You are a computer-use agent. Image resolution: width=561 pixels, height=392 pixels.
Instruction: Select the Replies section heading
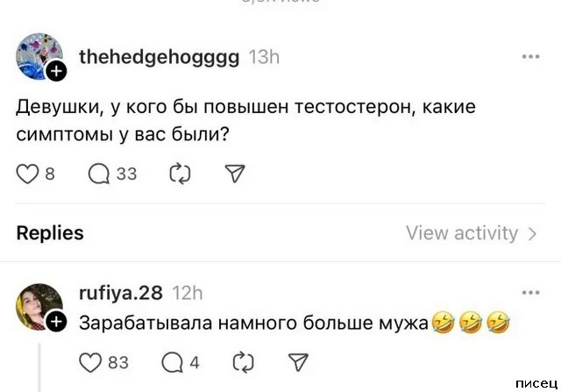[50, 233]
